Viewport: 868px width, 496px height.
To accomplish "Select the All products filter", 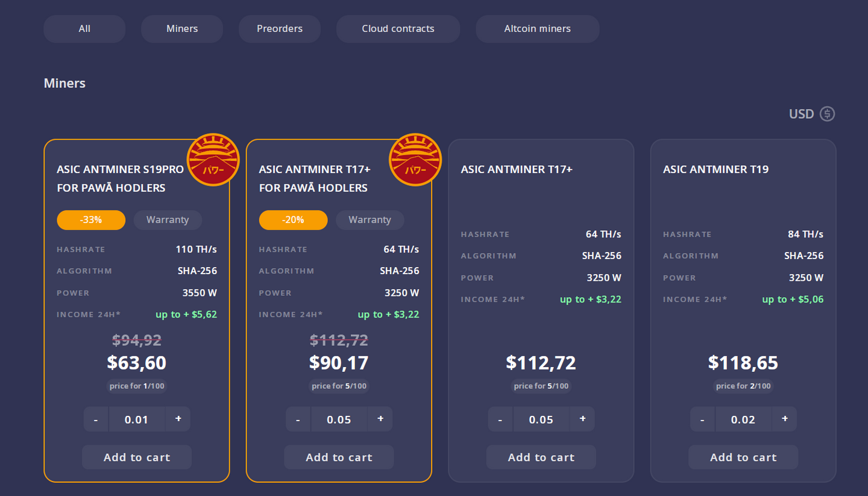I will pos(84,28).
